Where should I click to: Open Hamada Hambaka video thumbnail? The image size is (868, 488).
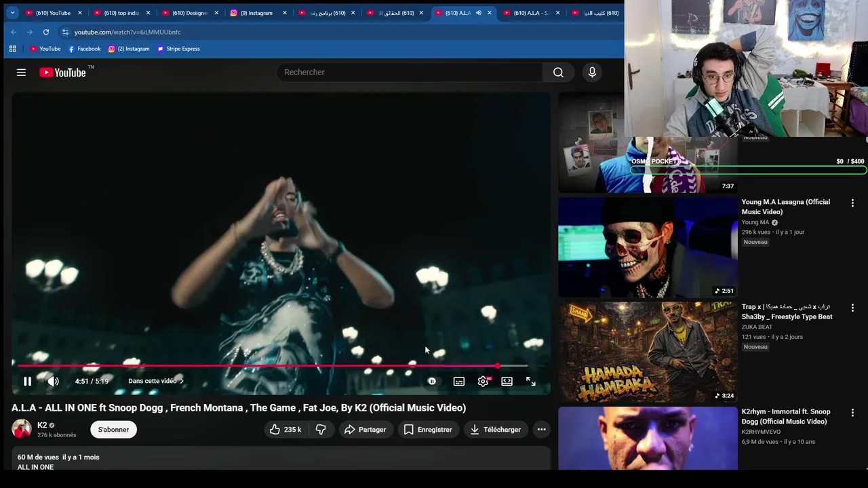pyautogui.click(x=648, y=352)
